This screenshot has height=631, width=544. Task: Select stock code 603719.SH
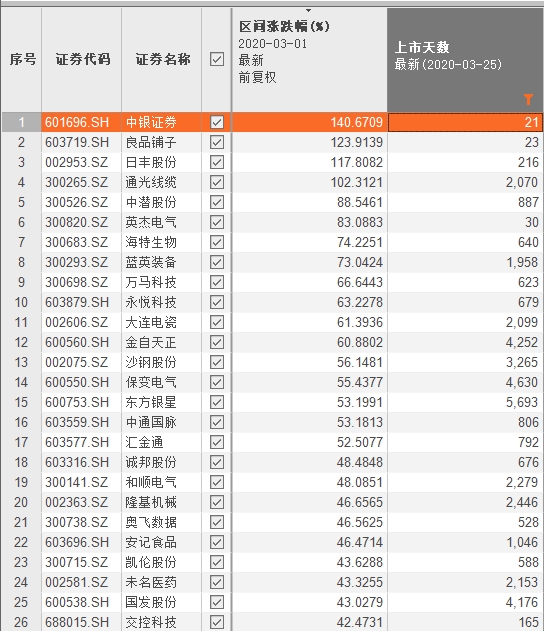pos(77,142)
